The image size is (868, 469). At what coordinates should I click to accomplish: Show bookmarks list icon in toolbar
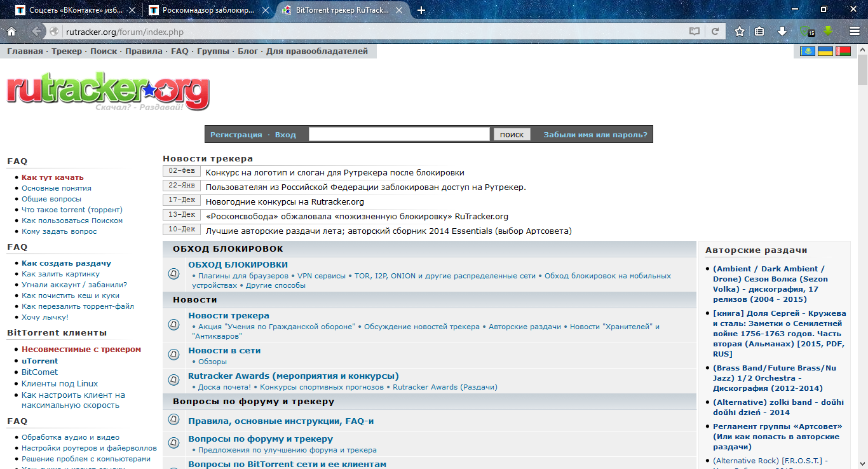(x=759, y=31)
